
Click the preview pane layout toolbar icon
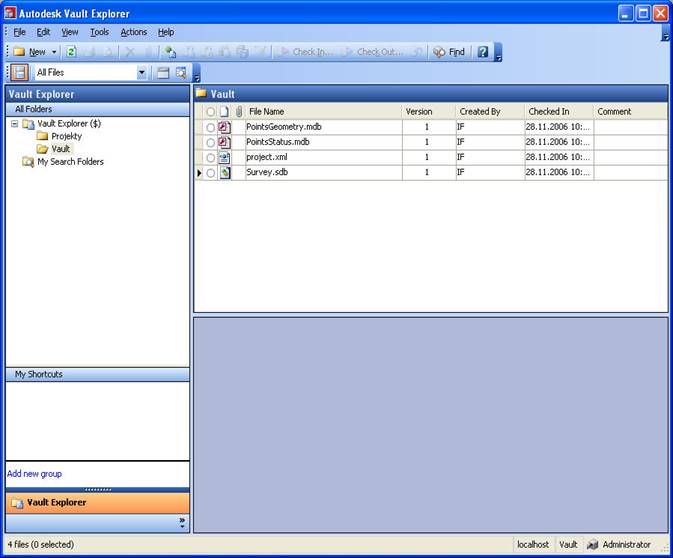(162, 73)
